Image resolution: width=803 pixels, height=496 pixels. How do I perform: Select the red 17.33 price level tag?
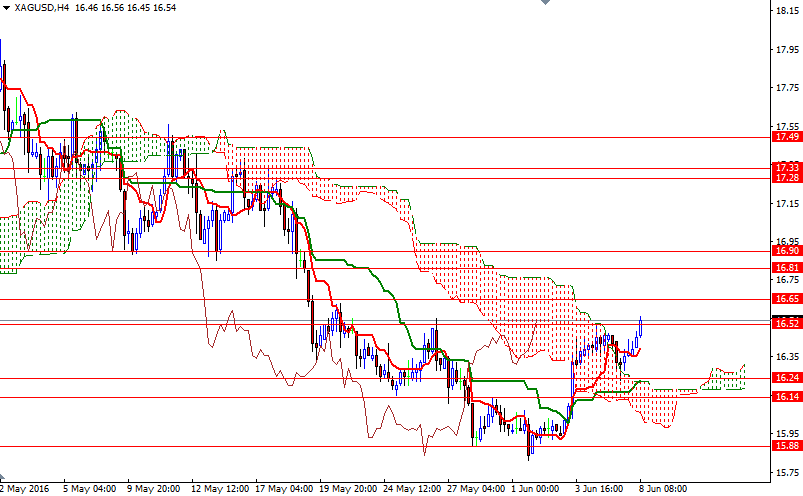786,167
